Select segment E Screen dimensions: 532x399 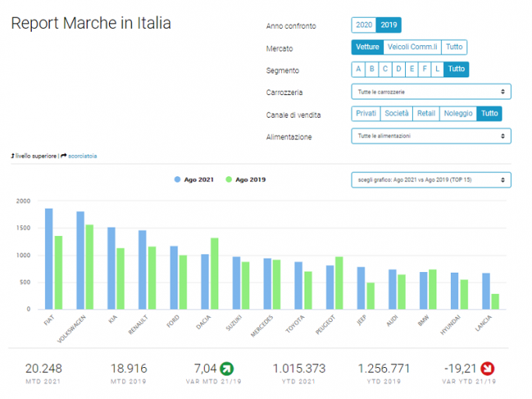pos(411,69)
